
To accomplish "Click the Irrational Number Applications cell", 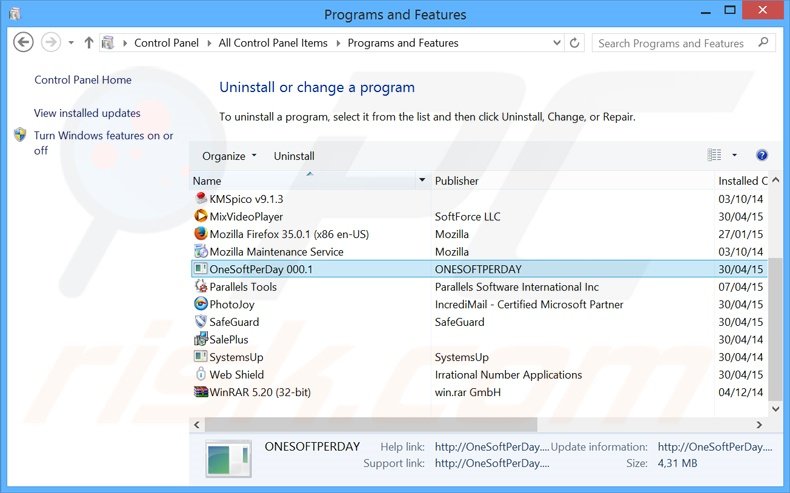I will coord(508,375).
